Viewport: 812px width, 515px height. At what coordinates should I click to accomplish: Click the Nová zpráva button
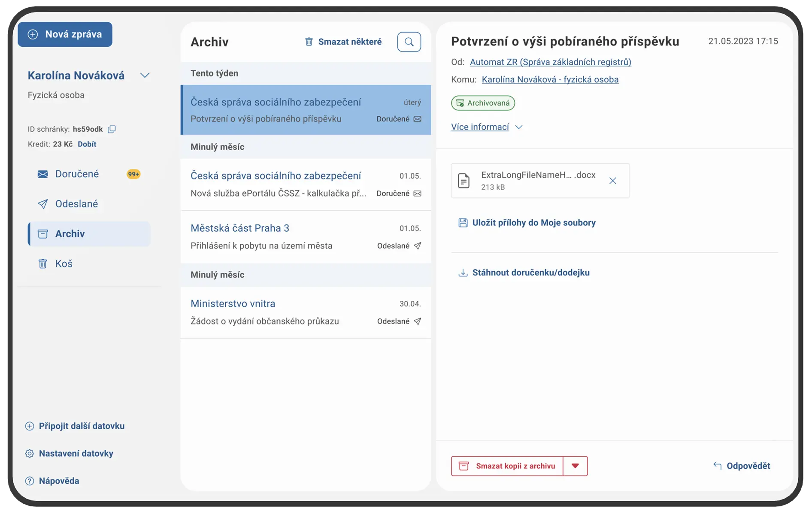(x=65, y=34)
